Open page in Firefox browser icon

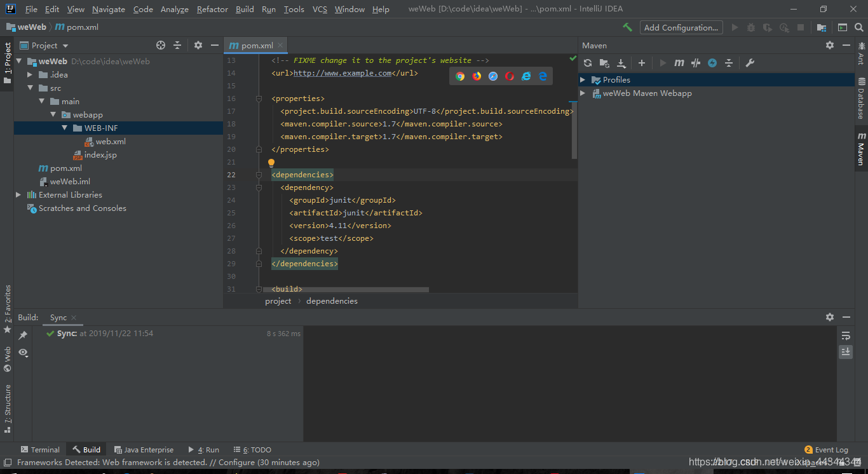477,76
